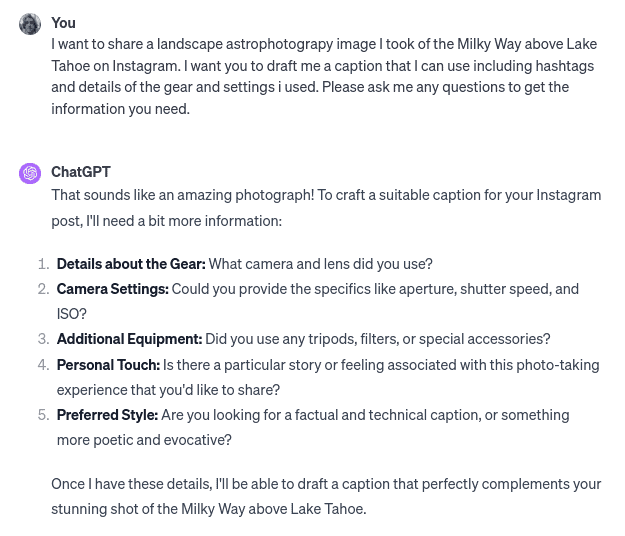
Task: Click the "Preferred Style:" bold heading
Action: pos(108,415)
